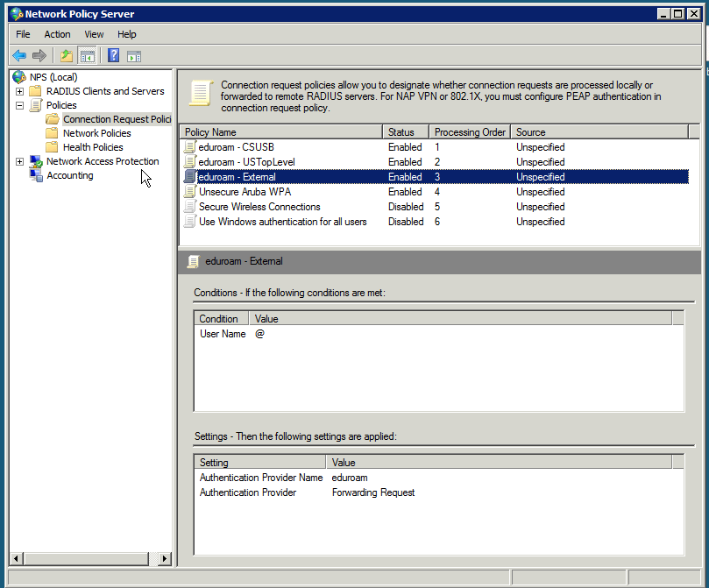This screenshot has width=709, height=588.
Task: Select the eduroam - External policy row
Action: (x=436, y=177)
